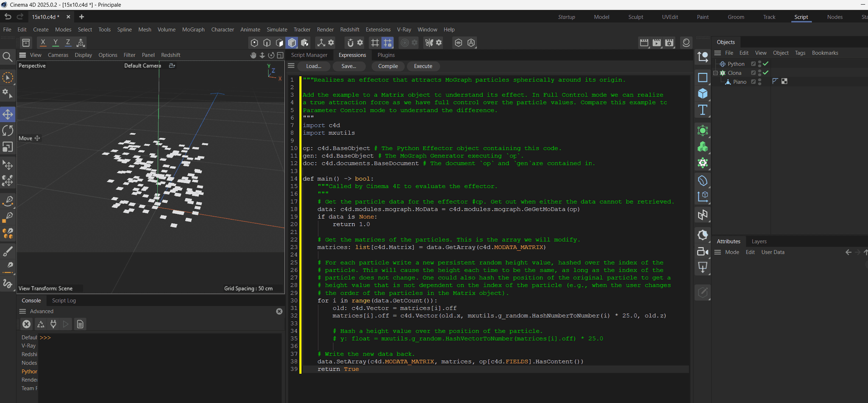Image resolution: width=868 pixels, height=403 pixels.
Task: Clear the console with the X icon
Action: [26, 324]
